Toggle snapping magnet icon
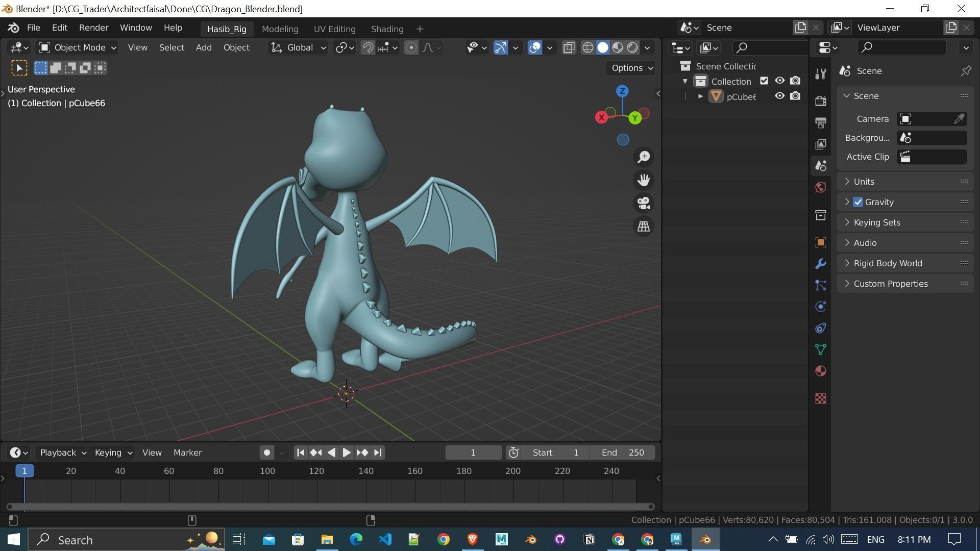 point(367,47)
